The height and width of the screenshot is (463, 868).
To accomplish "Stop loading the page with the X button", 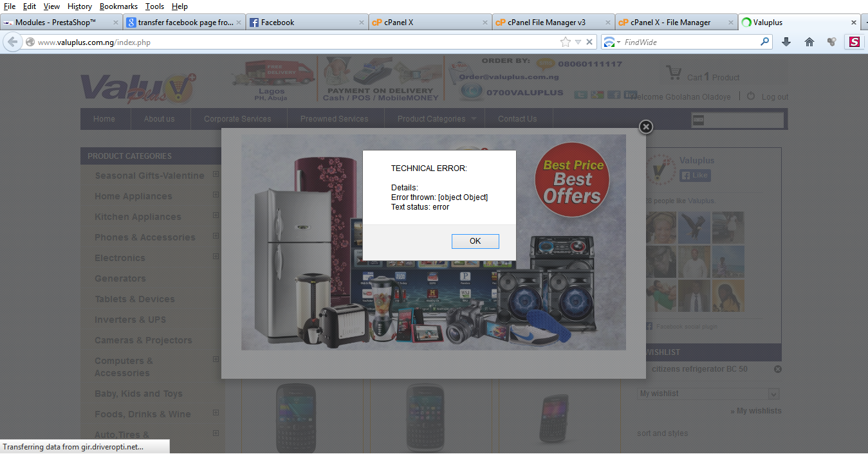I will coord(589,42).
